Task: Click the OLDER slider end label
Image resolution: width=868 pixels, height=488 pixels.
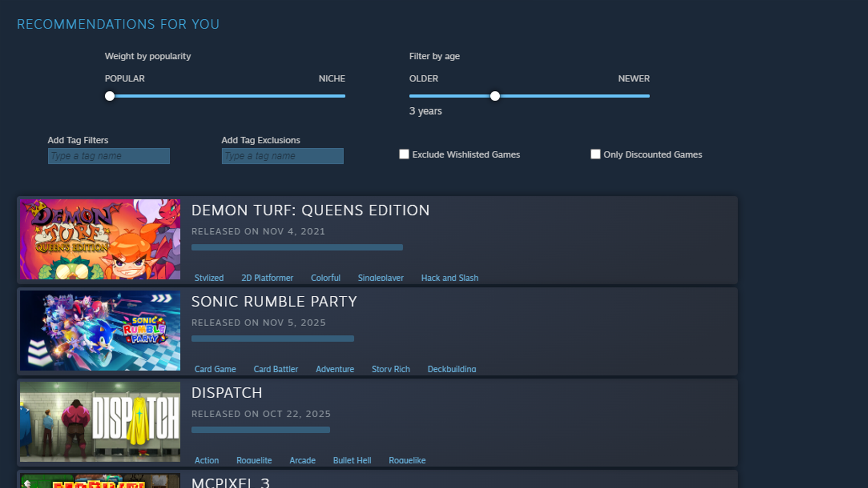Action: click(423, 78)
